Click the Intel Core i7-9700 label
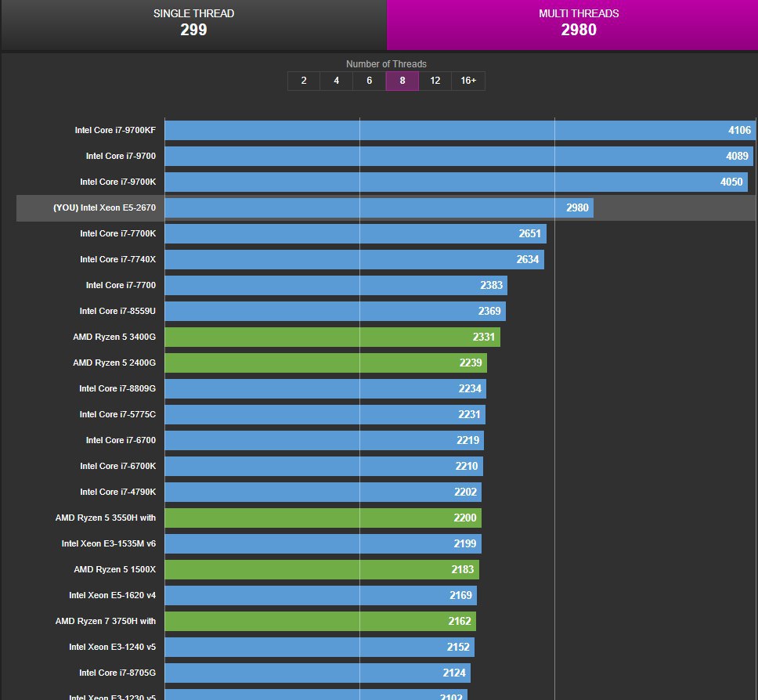Viewport: 758px width, 700px height. [x=121, y=156]
